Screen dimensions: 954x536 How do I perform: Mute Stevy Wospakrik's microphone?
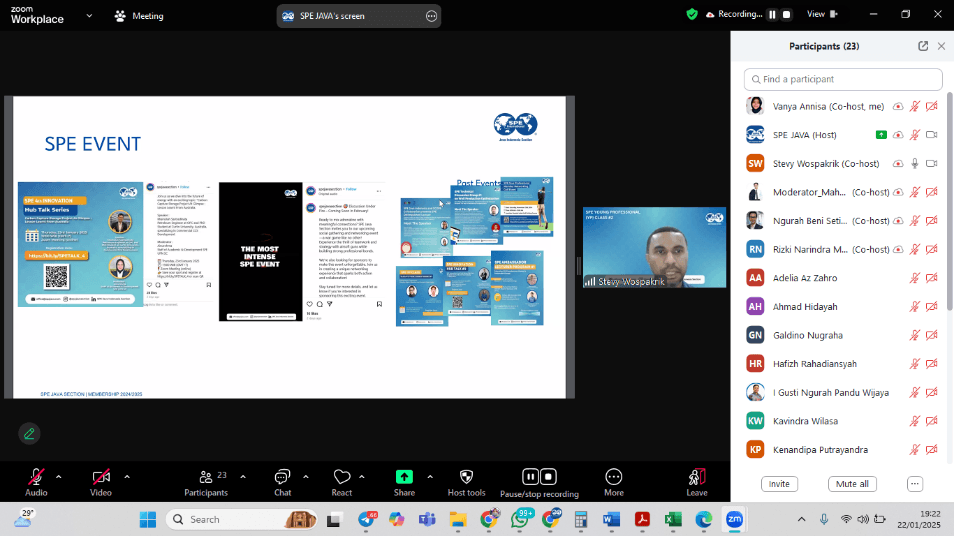coord(914,164)
